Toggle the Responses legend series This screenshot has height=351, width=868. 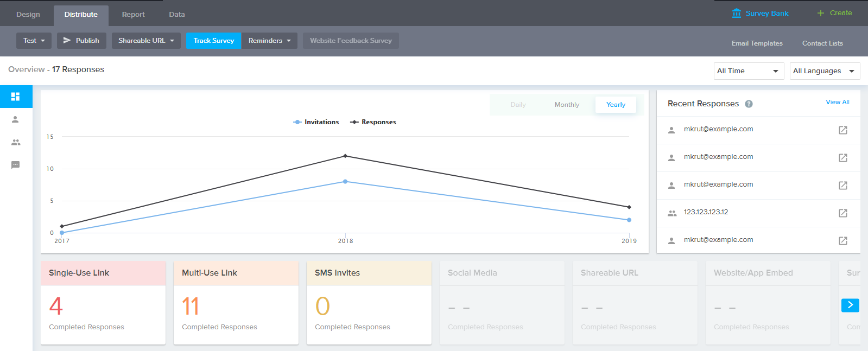(373, 122)
